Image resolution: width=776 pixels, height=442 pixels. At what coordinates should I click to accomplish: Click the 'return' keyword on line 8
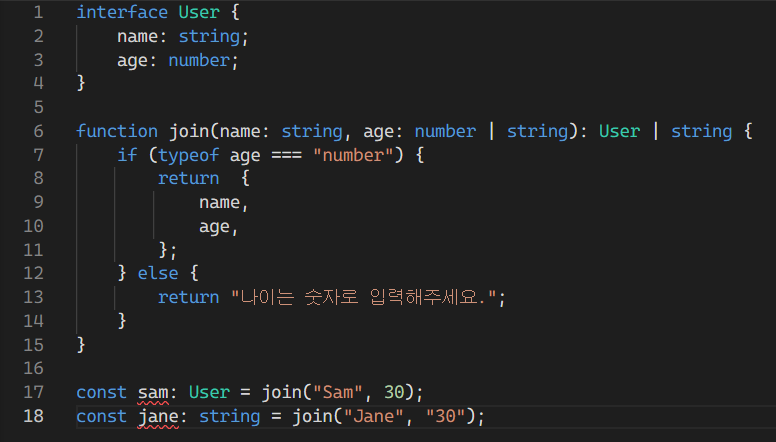pos(189,179)
